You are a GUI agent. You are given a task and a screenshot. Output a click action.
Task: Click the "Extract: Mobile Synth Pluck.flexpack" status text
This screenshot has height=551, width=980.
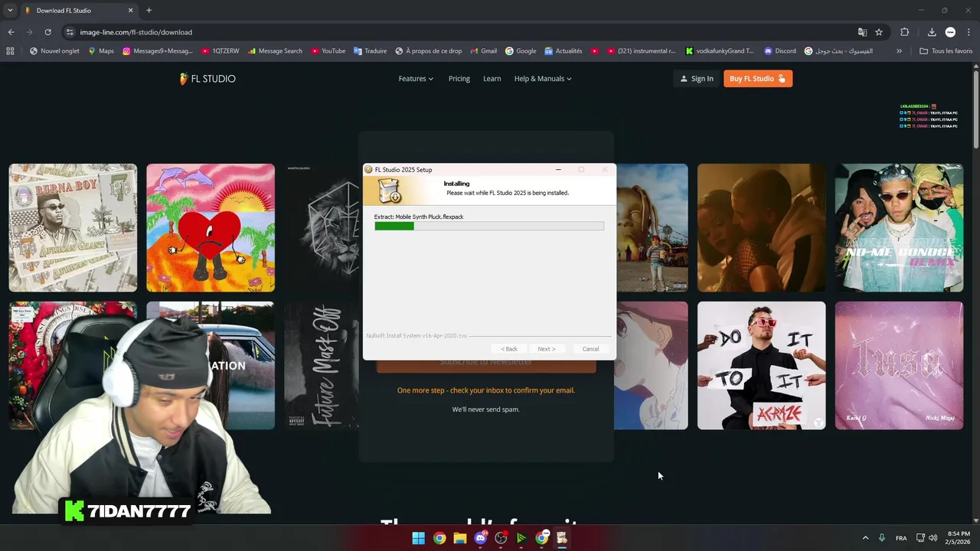coord(419,217)
